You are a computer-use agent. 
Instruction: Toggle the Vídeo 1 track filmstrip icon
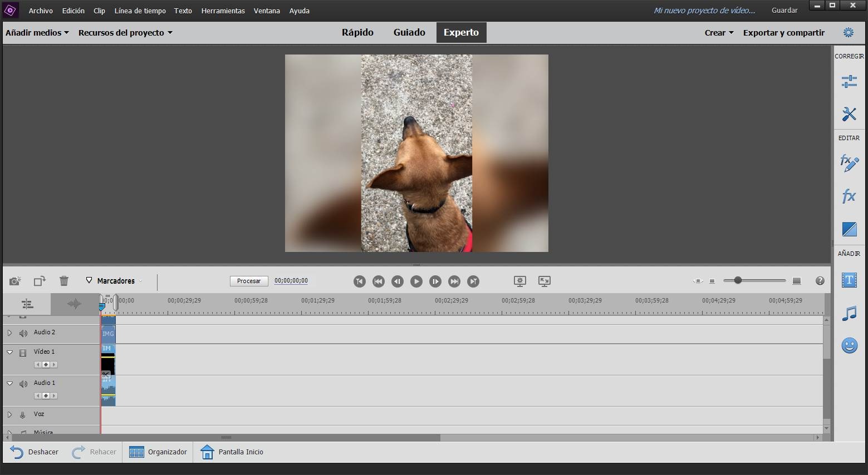[23, 353]
